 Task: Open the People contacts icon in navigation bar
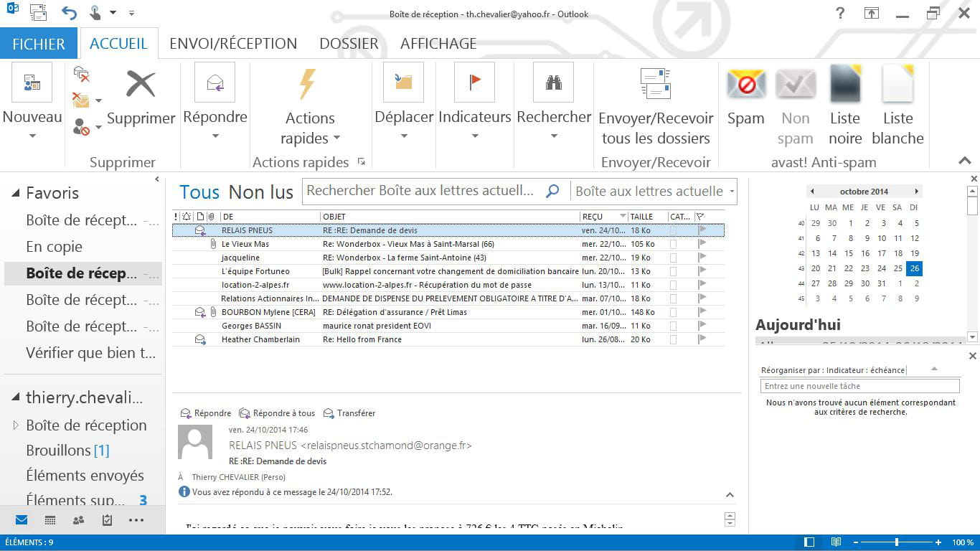coord(79,520)
